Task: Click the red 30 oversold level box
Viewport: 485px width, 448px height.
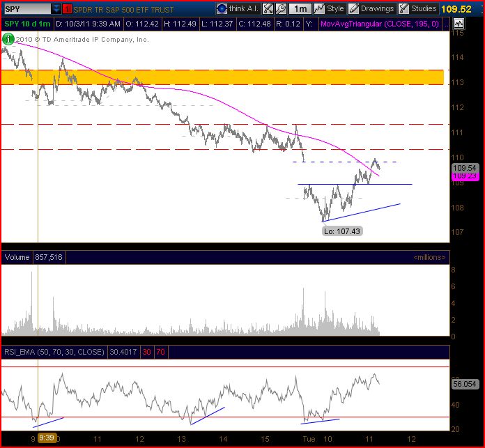Action: [x=146, y=352]
